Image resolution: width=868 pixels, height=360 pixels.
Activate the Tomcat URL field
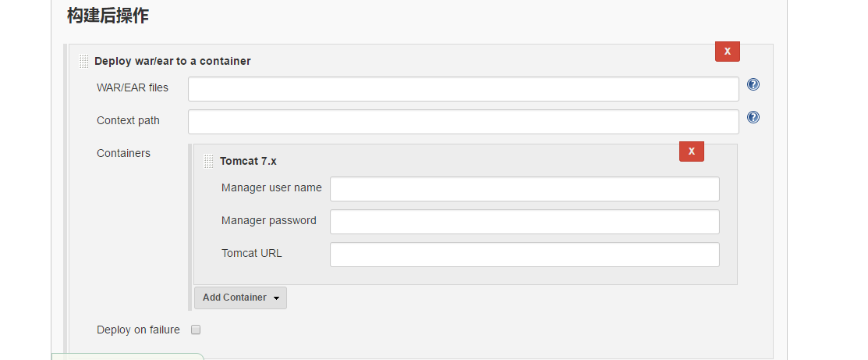[525, 254]
